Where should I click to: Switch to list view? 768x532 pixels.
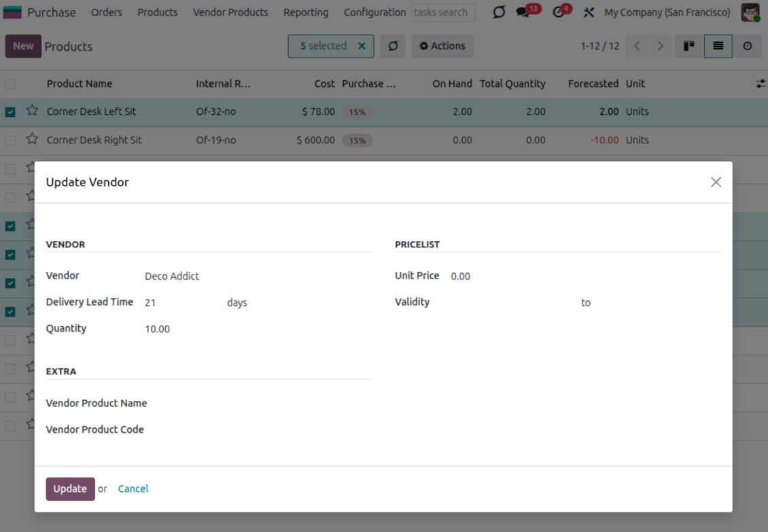pyautogui.click(x=718, y=46)
